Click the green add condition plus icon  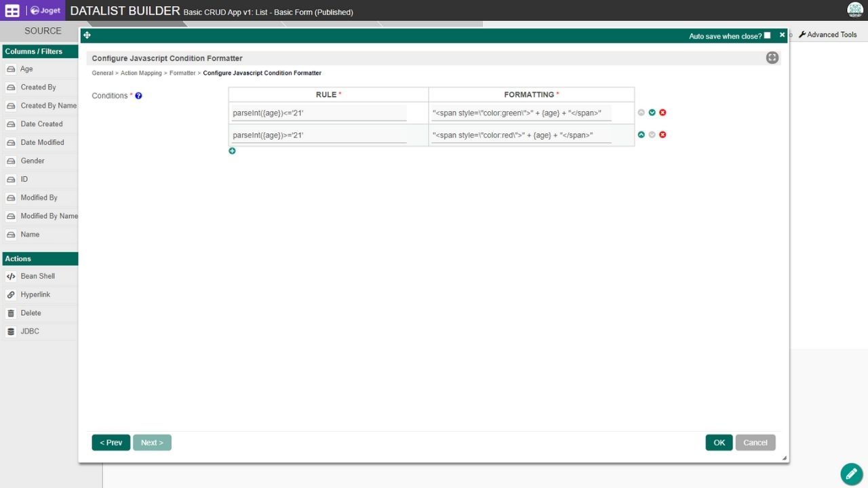pos(232,150)
